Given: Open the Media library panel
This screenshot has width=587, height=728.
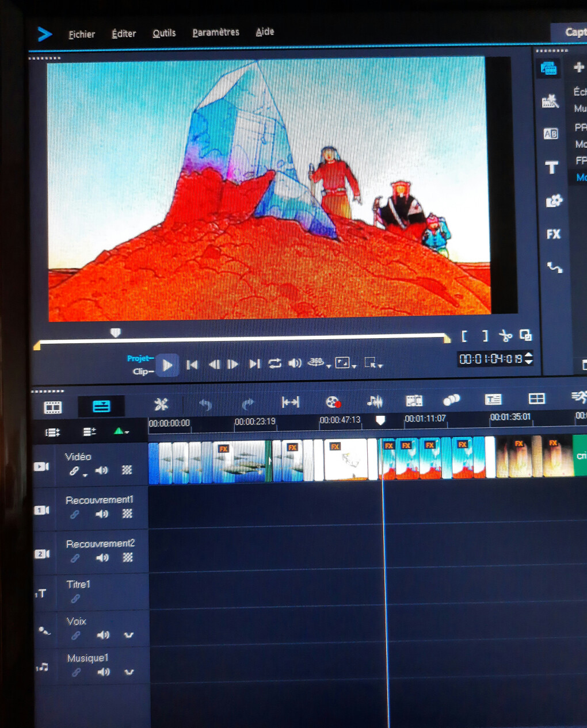Looking at the screenshot, I should click(548, 68).
